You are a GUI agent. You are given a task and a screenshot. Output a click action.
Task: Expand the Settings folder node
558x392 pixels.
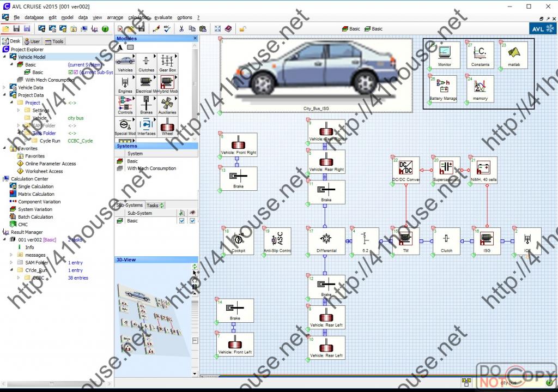click(x=19, y=110)
